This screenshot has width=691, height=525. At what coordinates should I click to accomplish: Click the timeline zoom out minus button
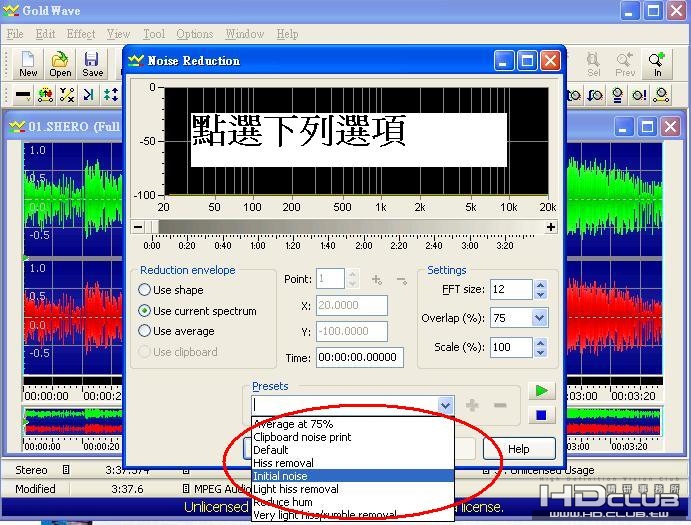coord(138,227)
